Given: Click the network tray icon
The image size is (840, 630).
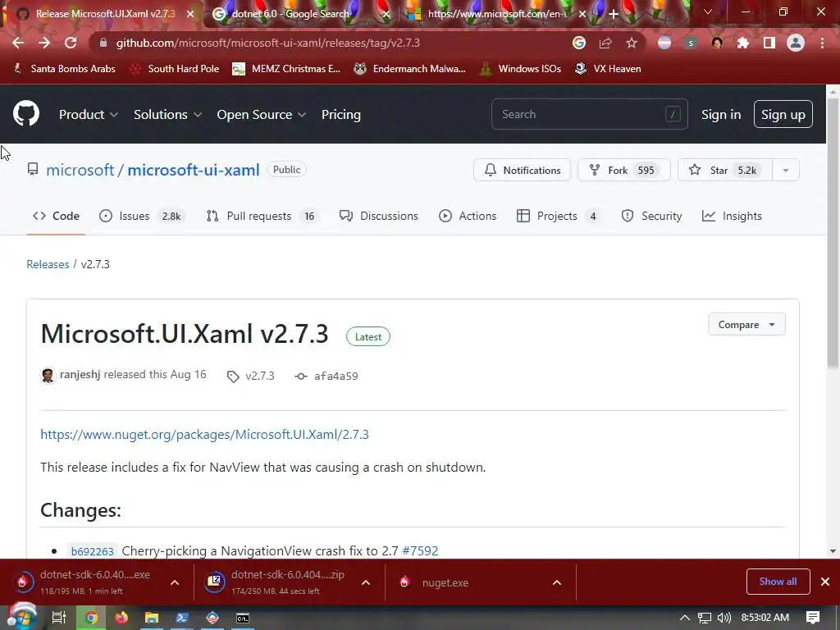Looking at the screenshot, I should 705,618.
